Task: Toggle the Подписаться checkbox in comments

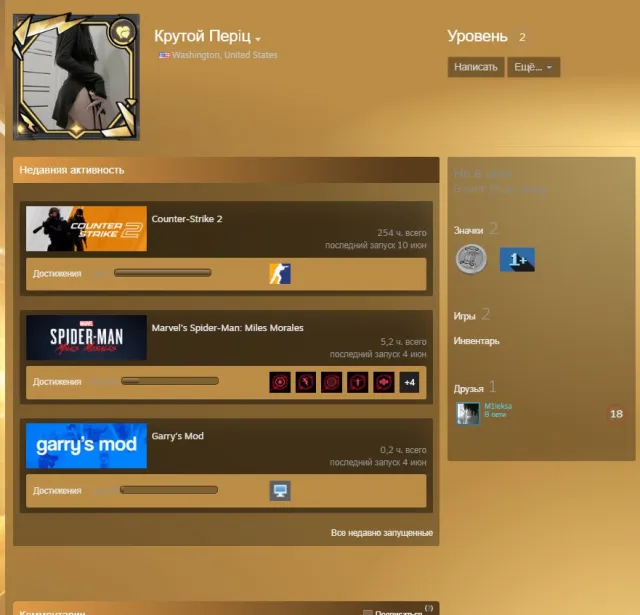Action: coord(368,612)
